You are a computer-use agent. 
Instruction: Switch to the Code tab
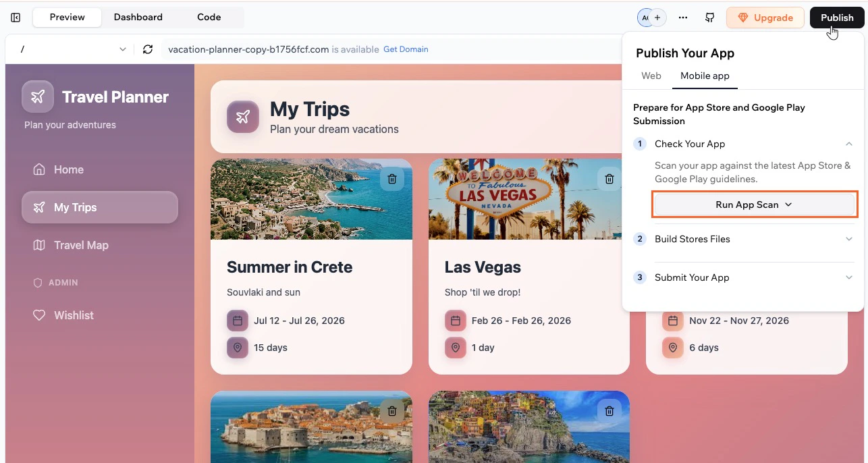pyautogui.click(x=209, y=18)
